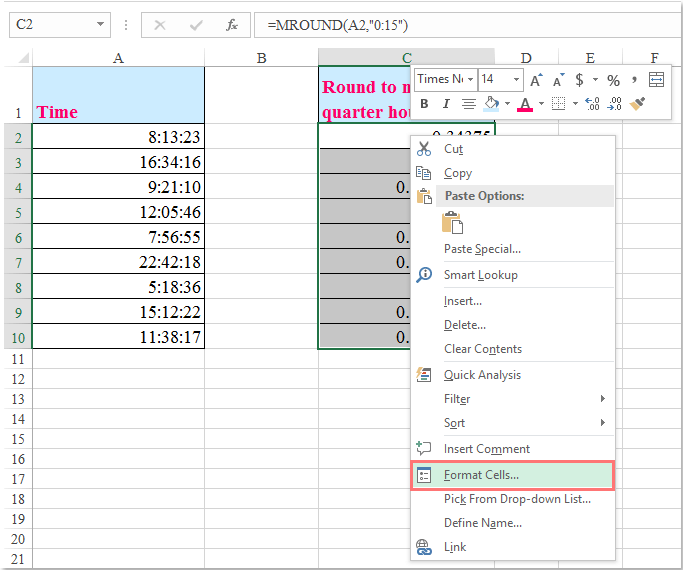Click cell with time 22:42:18
This screenshot has height=570, width=683.
[x=118, y=261]
